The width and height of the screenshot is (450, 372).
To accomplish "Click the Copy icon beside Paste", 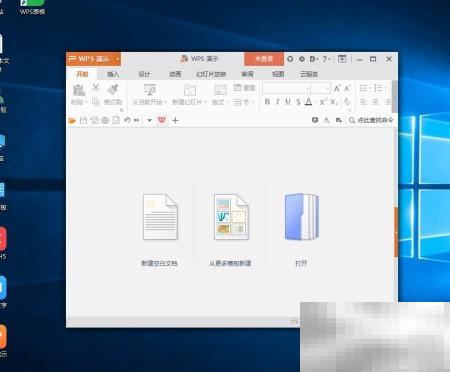I will point(96,101).
